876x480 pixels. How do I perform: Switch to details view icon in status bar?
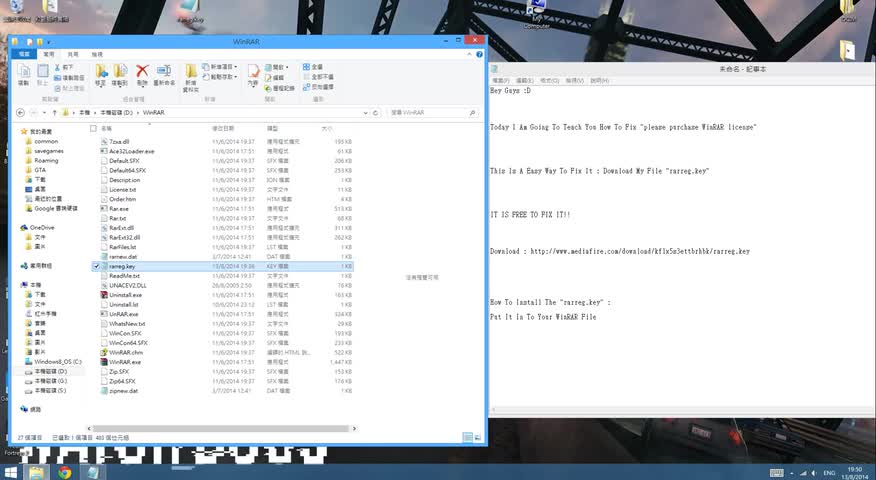[467, 437]
